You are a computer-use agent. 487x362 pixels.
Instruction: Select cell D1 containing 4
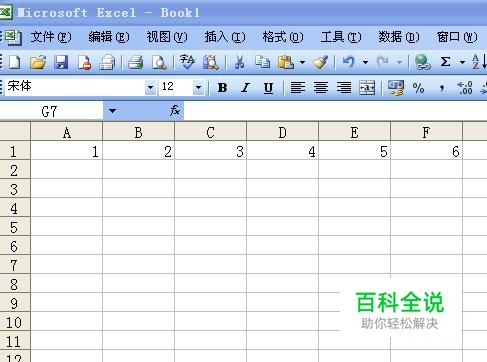click(x=283, y=151)
